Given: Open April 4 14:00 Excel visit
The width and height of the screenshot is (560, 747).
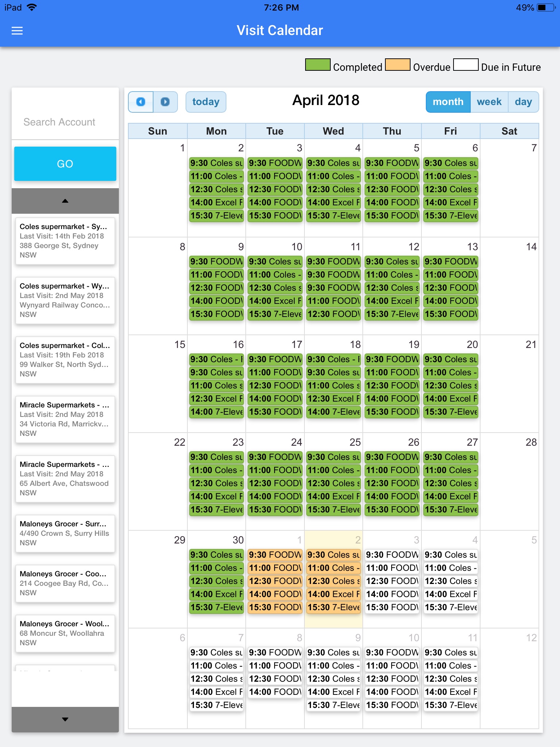Looking at the screenshot, I should [334, 202].
